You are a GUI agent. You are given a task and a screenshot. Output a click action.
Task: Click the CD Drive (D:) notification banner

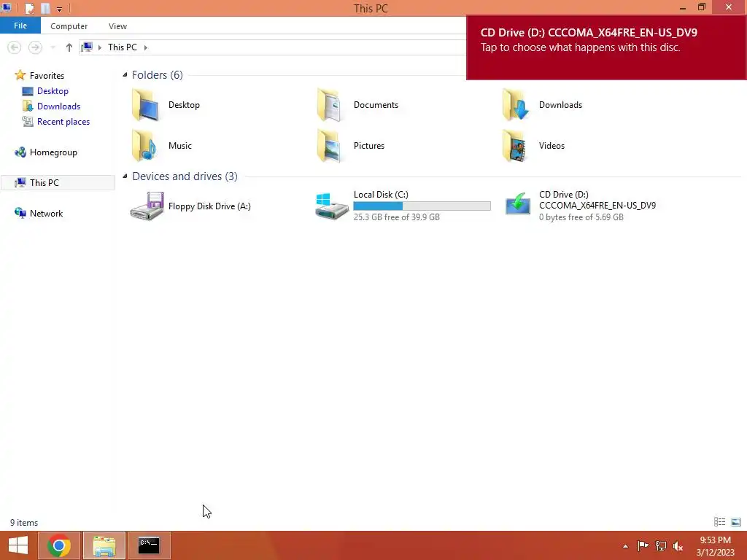(x=606, y=47)
